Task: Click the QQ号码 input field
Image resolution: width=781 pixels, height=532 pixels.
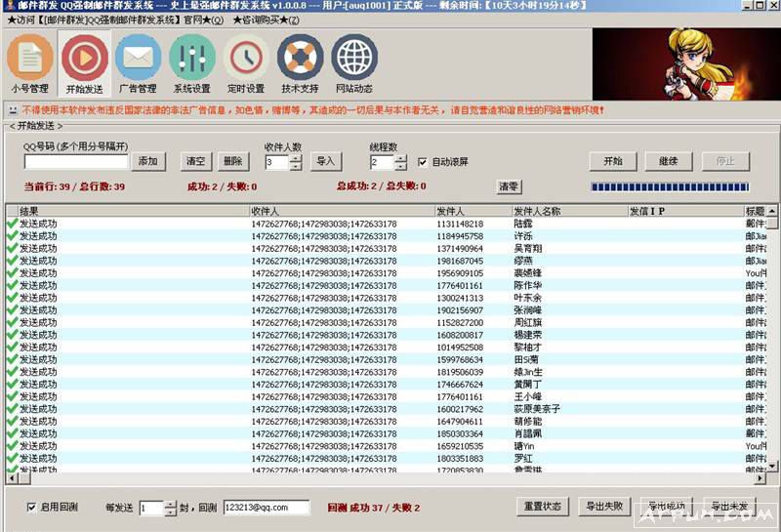Action: (76, 162)
